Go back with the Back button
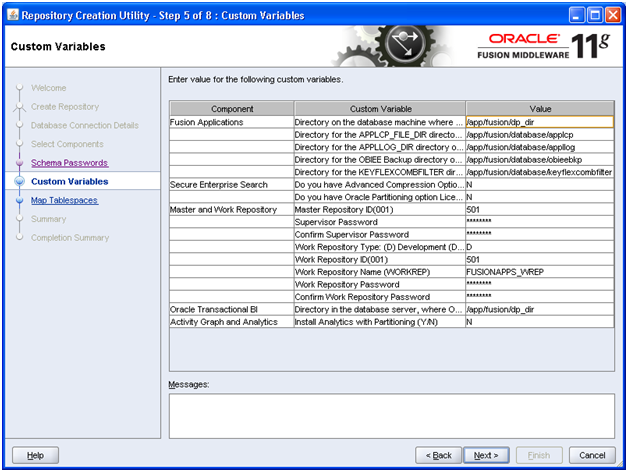 tap(438, 455)
